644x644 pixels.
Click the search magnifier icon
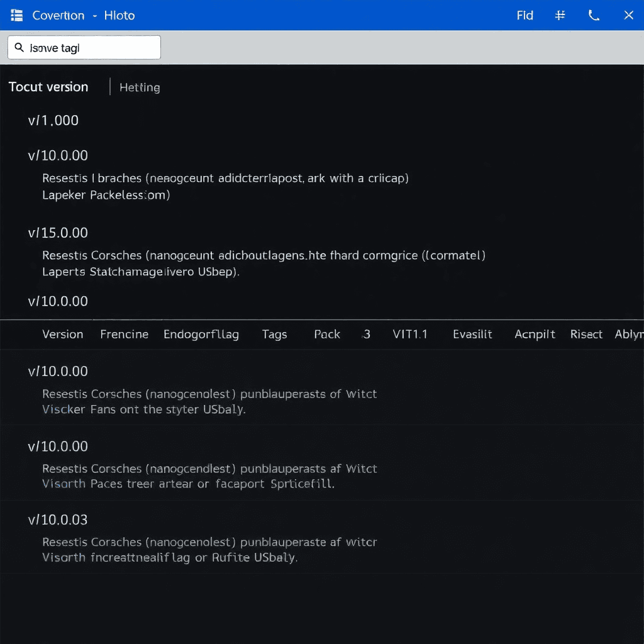click(19, 47)
